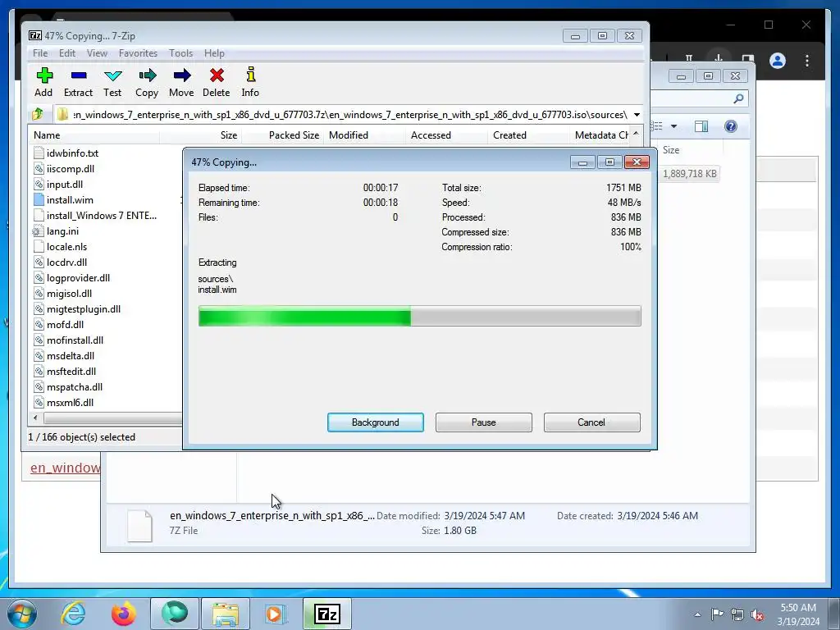Open Windows Explorer from the taskbar
Screen dimensions: 840x630
tap(226, 614)
